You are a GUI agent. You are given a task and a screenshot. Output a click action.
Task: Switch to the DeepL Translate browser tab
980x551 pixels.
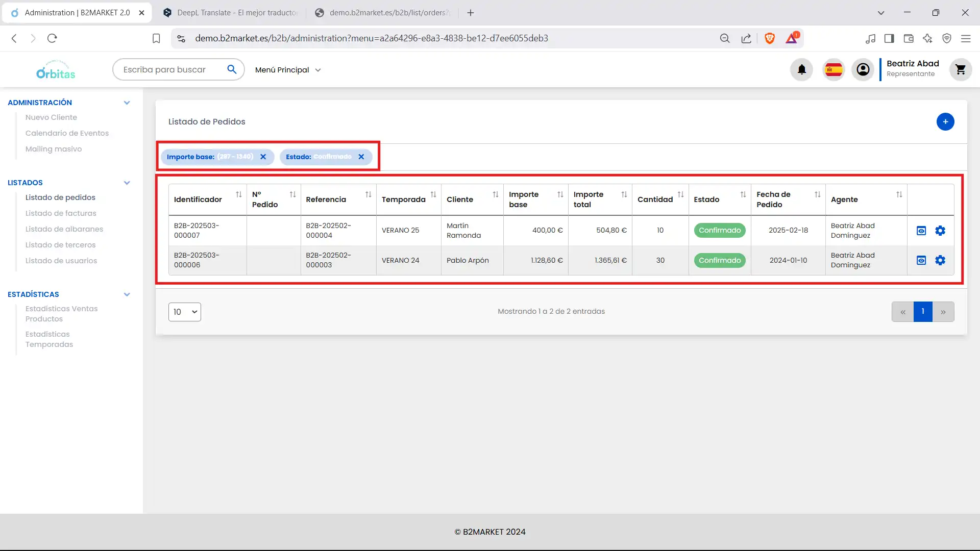[x=231, y=13]
